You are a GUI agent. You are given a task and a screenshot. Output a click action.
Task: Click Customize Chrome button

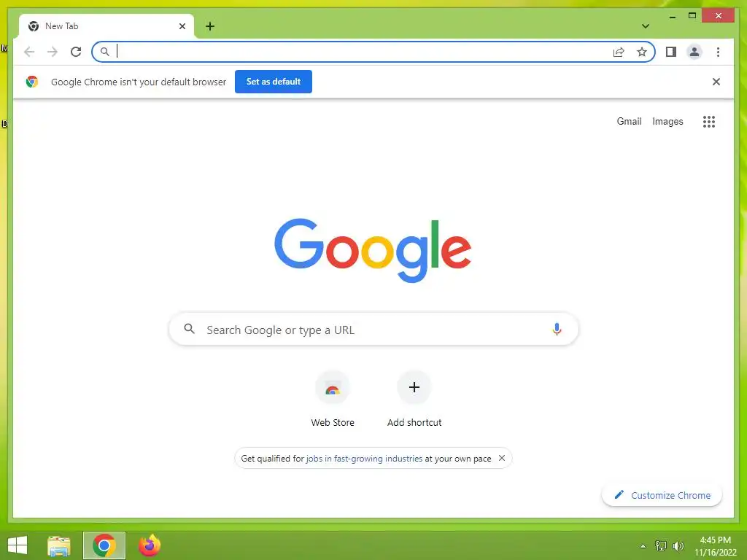[x=662, y=495]
